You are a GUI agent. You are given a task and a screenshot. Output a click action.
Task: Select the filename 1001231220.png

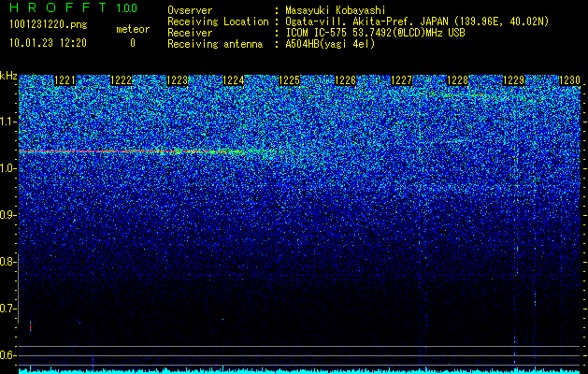click(x=48, y=25)
